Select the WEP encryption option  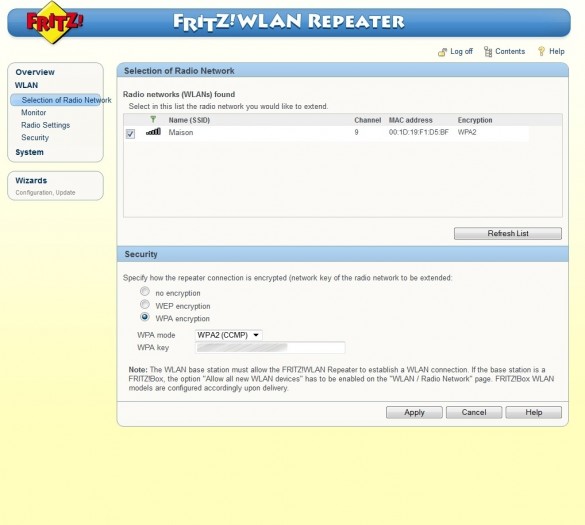[x=145, y=304]
